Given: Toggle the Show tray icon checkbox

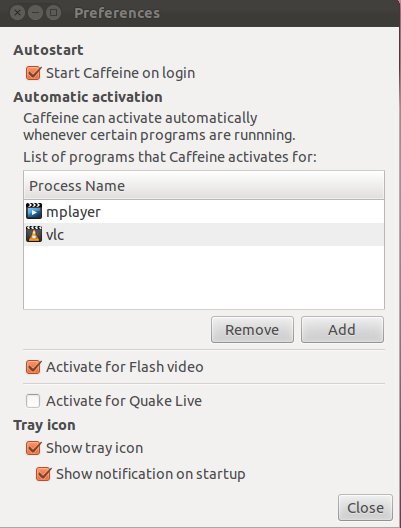Looking at the screenshot, I should pyautogui.click(x=33, y=448).
